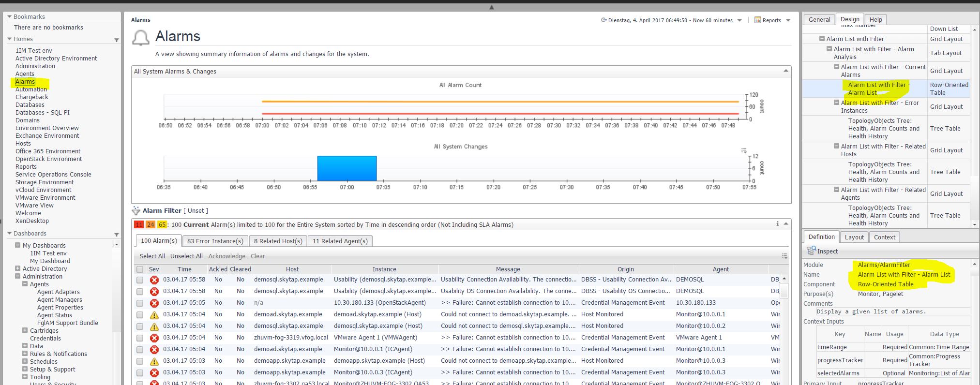Click the Alarm Filter funnel icon
This screenshot has height=385, width=980.
136,210
